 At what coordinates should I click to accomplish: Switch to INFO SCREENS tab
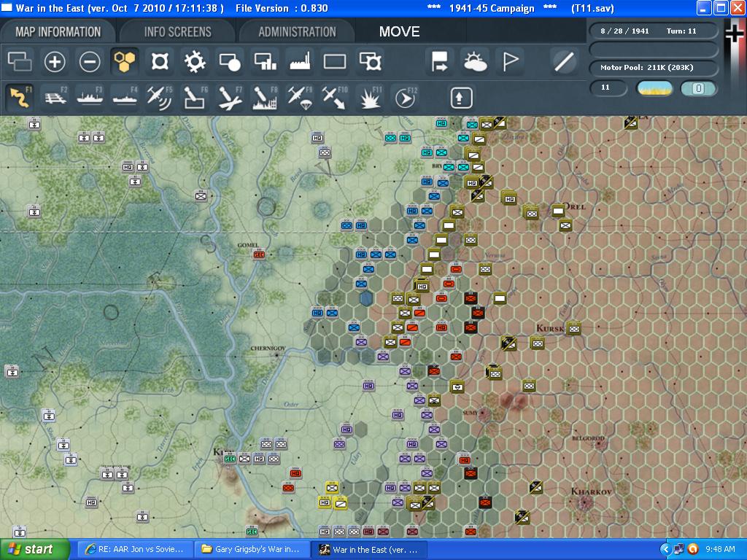(178, 32)
